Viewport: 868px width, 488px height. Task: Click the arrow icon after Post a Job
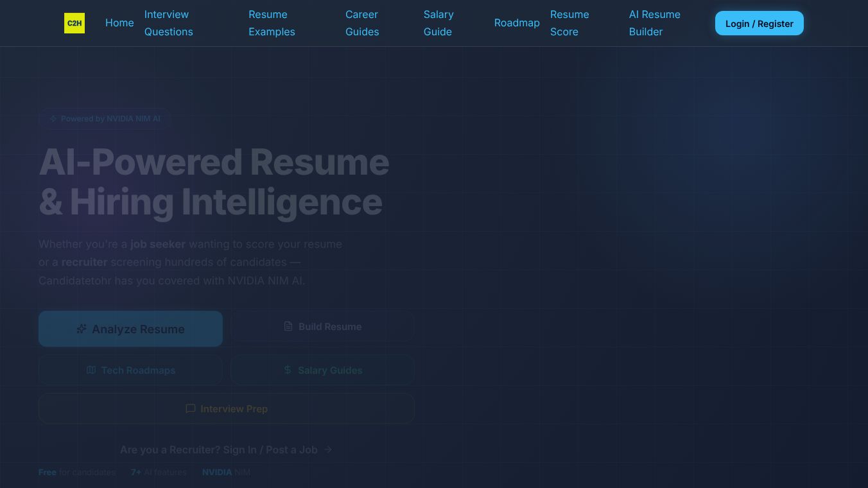[328, 449]
